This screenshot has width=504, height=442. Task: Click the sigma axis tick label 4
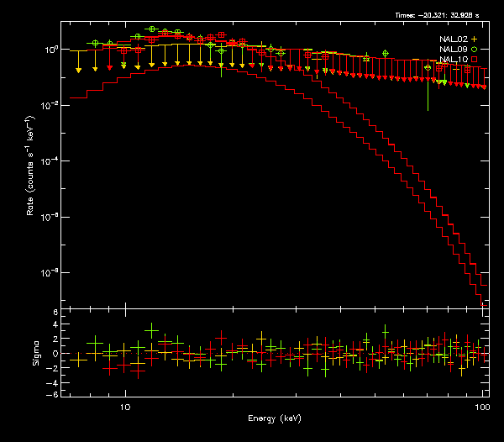(55, 326)
